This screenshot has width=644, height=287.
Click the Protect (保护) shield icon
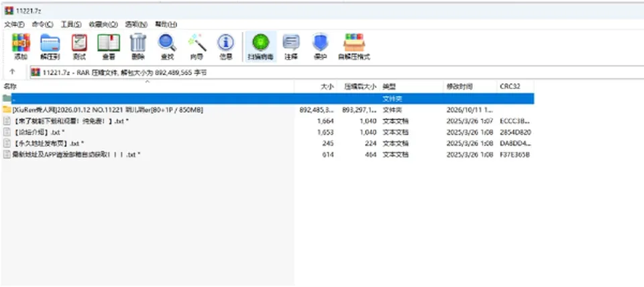pos(321,42)
